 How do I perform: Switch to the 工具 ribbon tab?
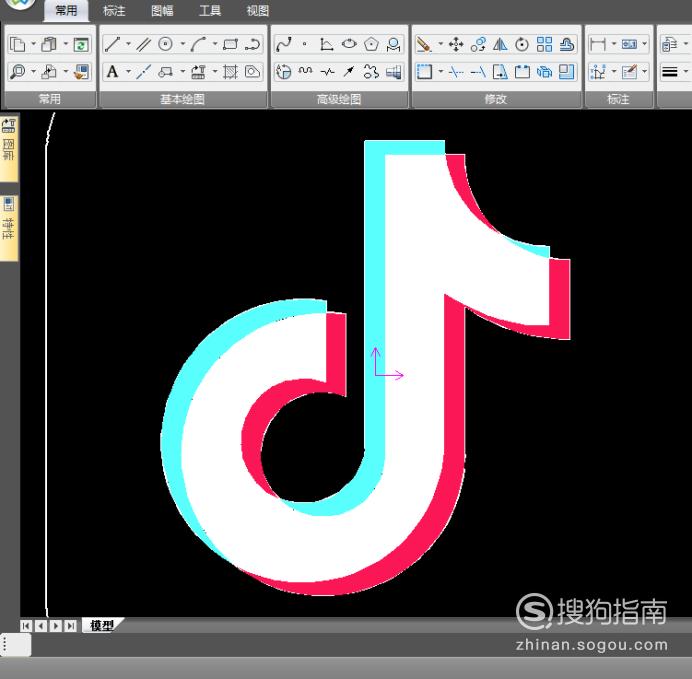[210, 10]
